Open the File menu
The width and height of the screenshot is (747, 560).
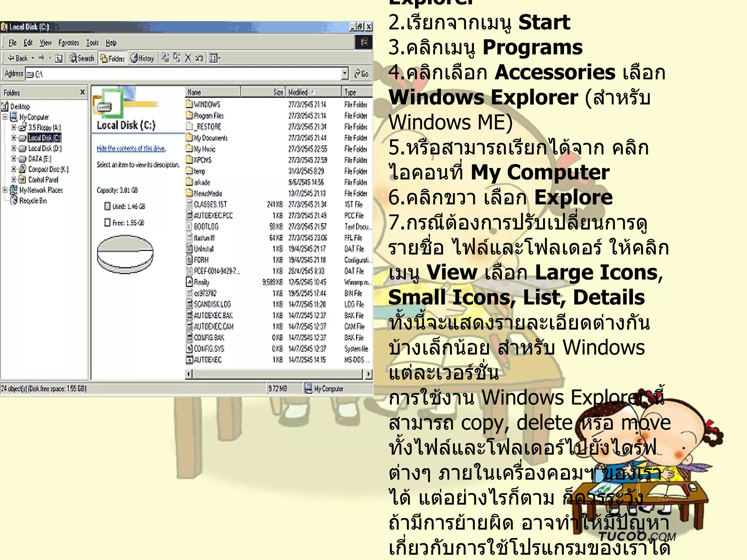12,43
